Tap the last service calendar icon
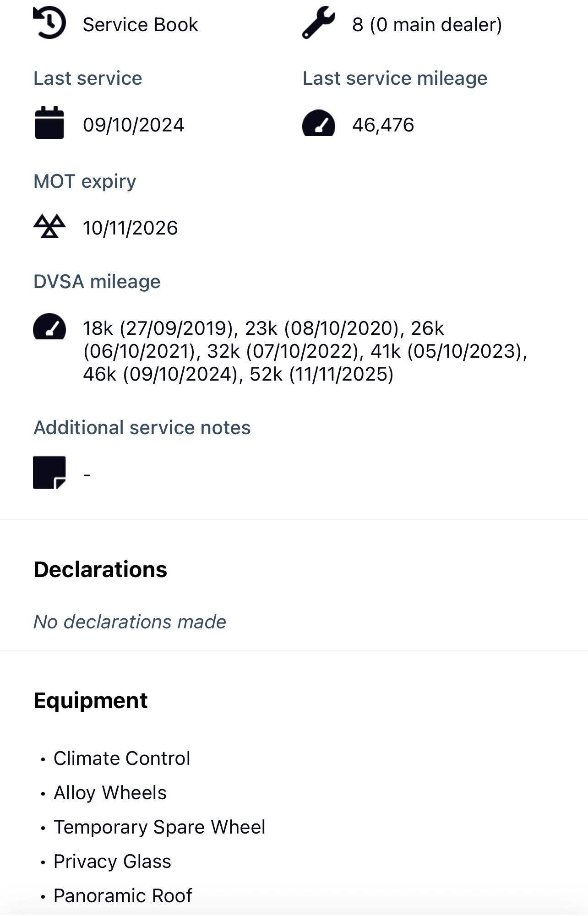Screen dimensions: 588x916 click(49, 123)
